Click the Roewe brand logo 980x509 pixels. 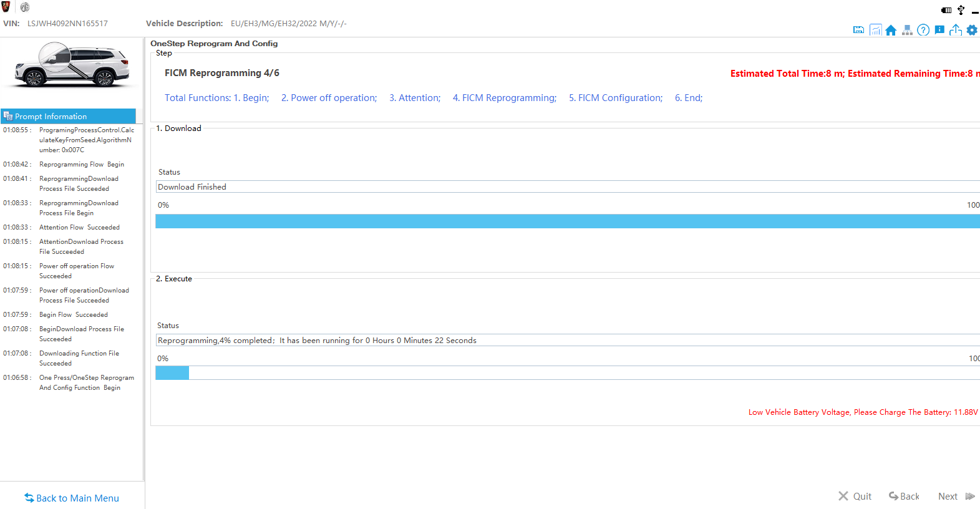(6, 7)
